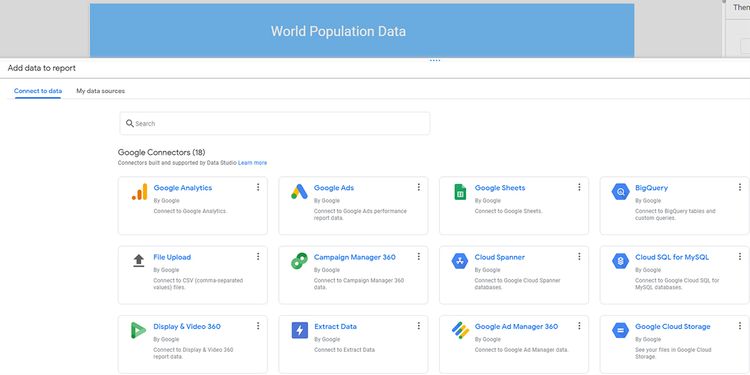Click the panel drag handle dots
This screenshot has width=750, height=375.
coord(435,60)
